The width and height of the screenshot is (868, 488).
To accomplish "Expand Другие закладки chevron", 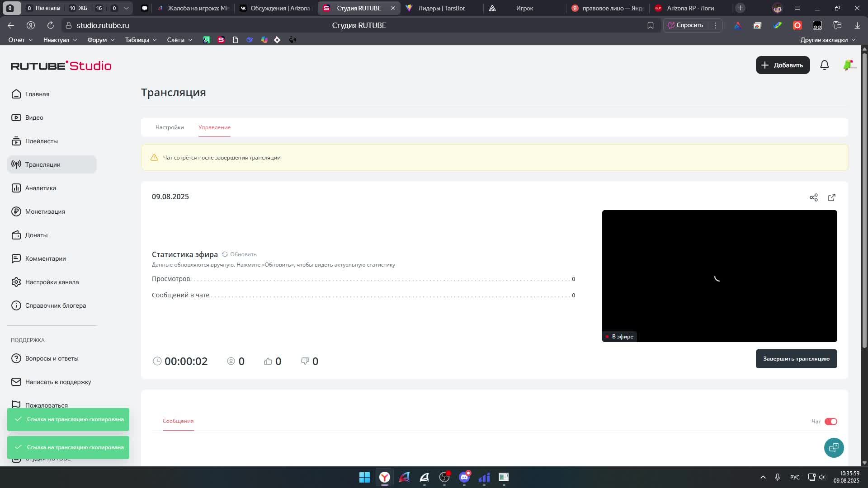I will (x=854, y=40).
